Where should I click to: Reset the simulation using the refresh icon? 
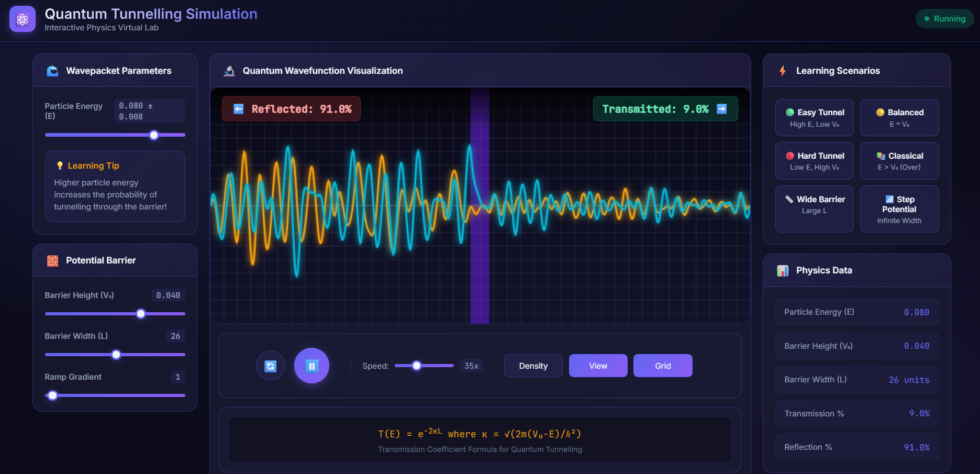(x=271, y=366)
